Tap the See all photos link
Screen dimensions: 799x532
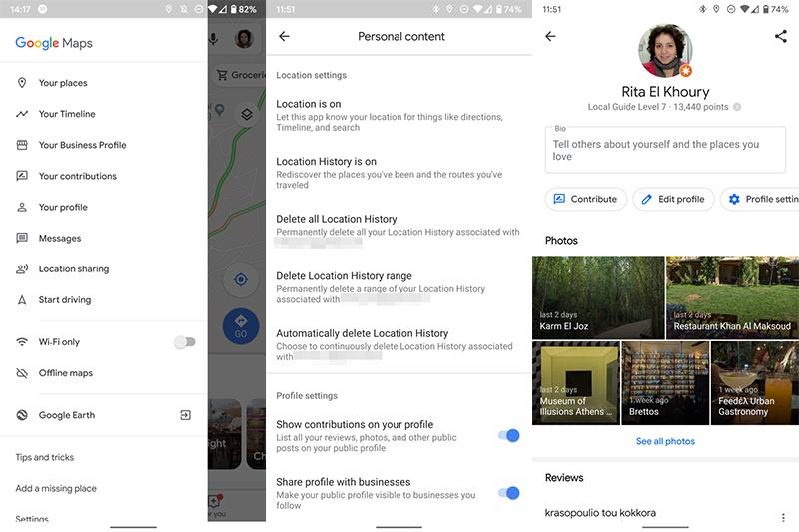point(665,441)
